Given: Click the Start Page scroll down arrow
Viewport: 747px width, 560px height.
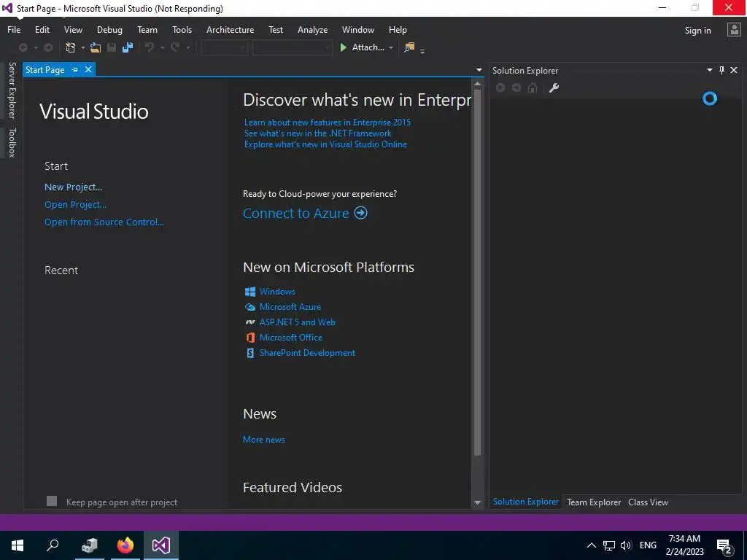Looking at the screenshot, I should point(477,502).
